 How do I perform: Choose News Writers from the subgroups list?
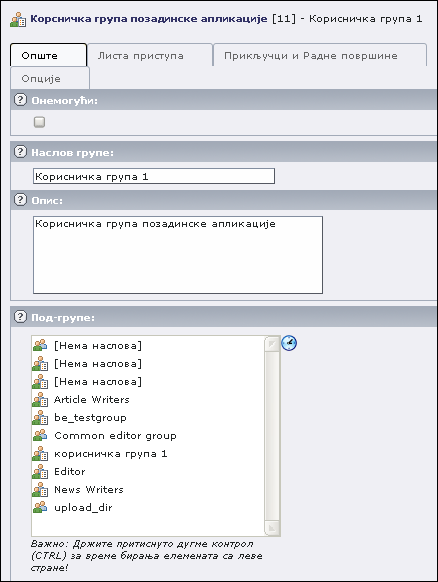tap(89, 489)
